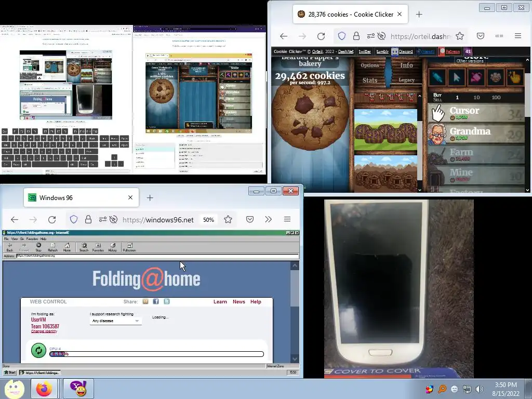The height and width of the screenshot is (399, 532).
Task: Click the CPU folding progress bar
Action: [x=157, y=354]
